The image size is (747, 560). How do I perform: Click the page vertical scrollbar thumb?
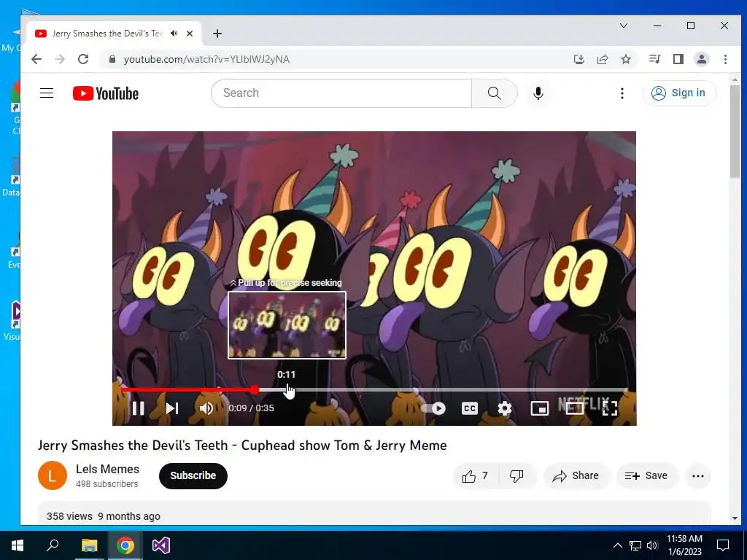tap(735, 132)
